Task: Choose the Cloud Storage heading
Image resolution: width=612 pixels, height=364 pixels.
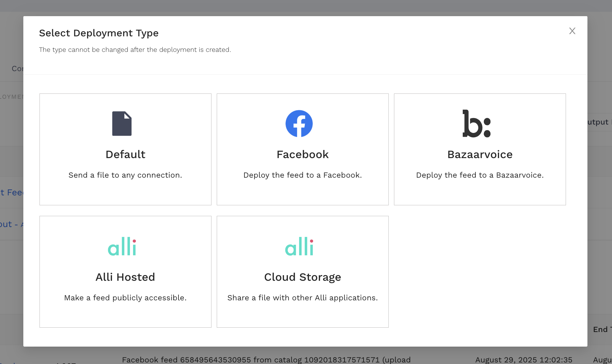Action: [303, 277]
